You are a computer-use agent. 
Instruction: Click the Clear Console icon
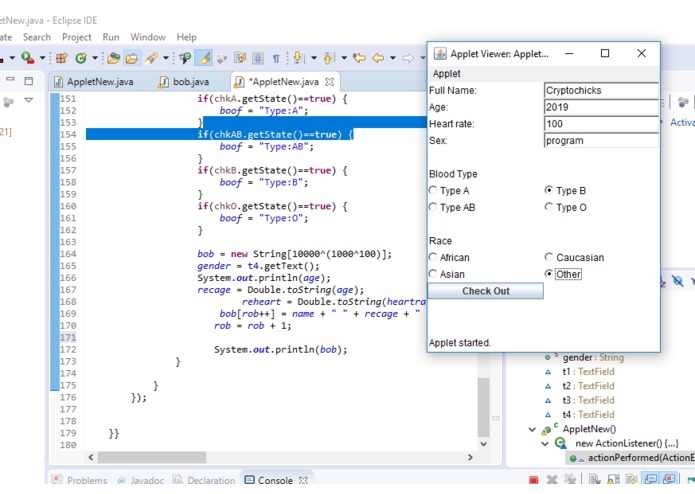pos(595,480)
